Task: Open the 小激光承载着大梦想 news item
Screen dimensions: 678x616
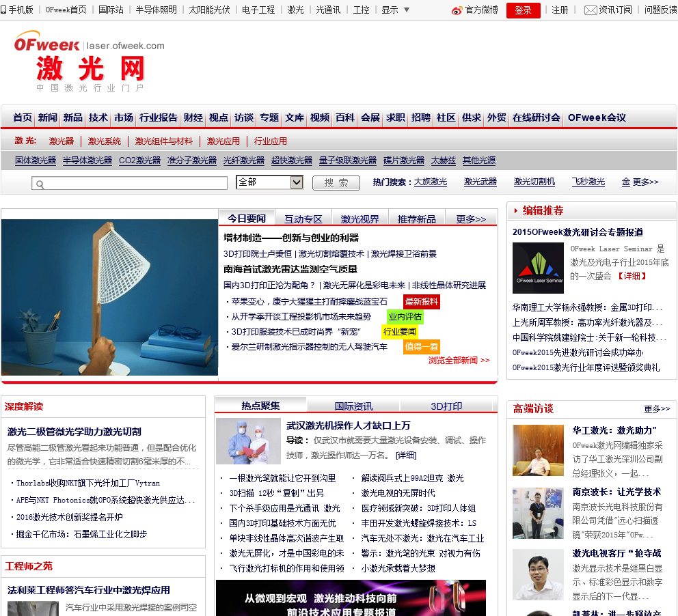Action: 398,568
